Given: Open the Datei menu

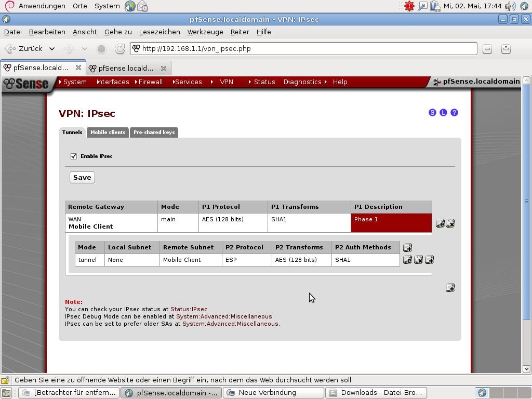Looking at the screenshot, I should [x=13, y=32].
